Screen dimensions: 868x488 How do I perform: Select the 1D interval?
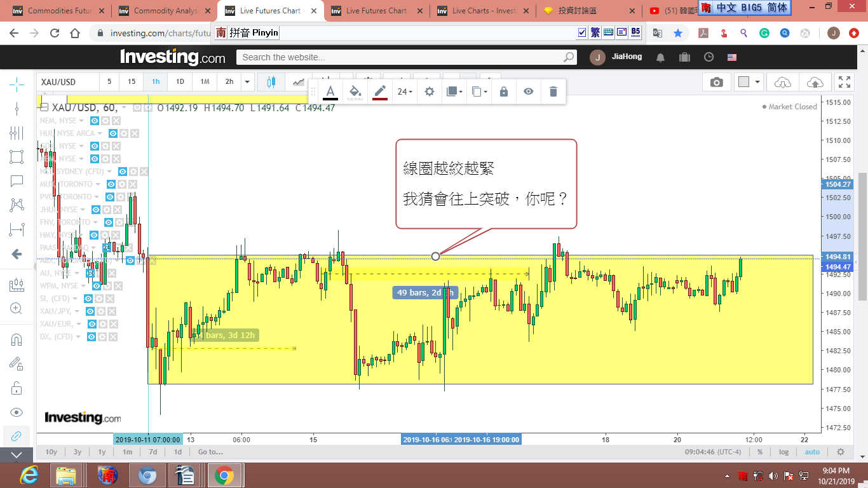180,82
